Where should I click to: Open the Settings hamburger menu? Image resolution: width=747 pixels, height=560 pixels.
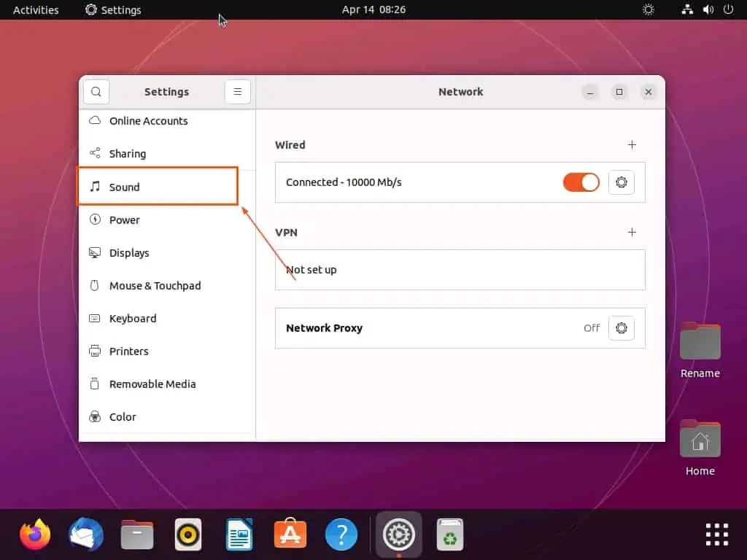(x=238, y=91)
